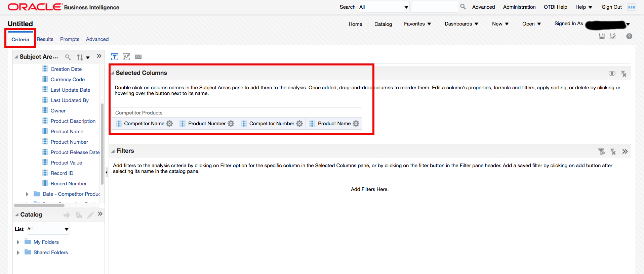Click the search magnifier icon in header
Viewport: 644px width, 274px height.
click(463, 7)
